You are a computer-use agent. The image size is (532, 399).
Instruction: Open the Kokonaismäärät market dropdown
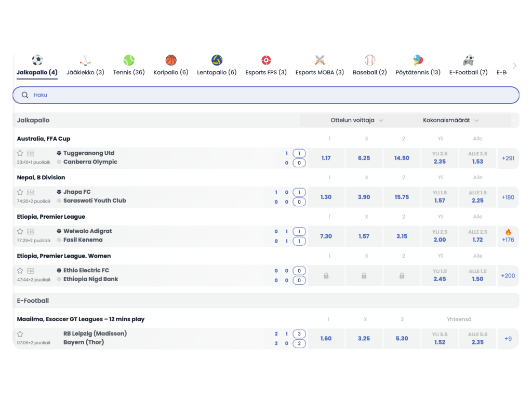pyautogui.click(x=450, y=120)
